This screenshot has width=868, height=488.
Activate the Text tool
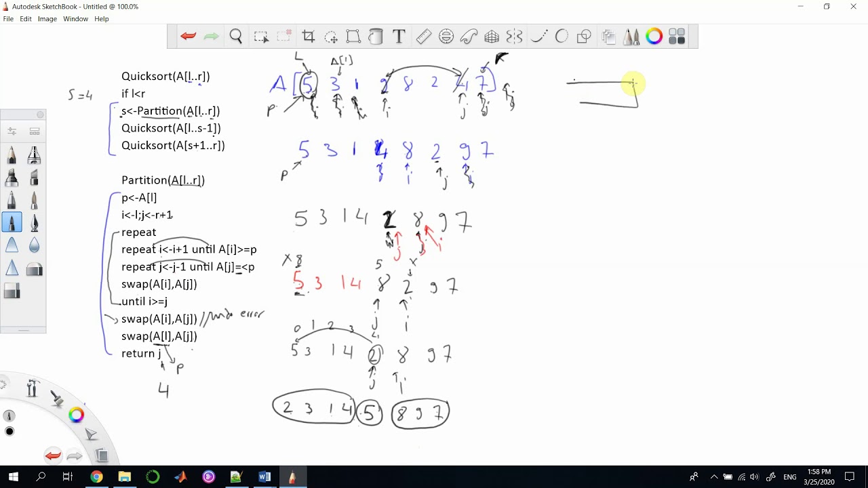click(x=399, y=37)
